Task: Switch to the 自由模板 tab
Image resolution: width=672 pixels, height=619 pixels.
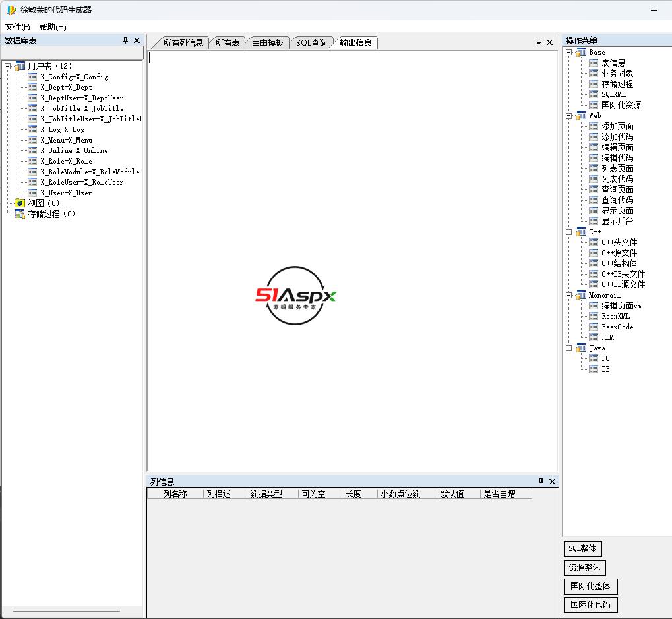Action: pos(268,42)
